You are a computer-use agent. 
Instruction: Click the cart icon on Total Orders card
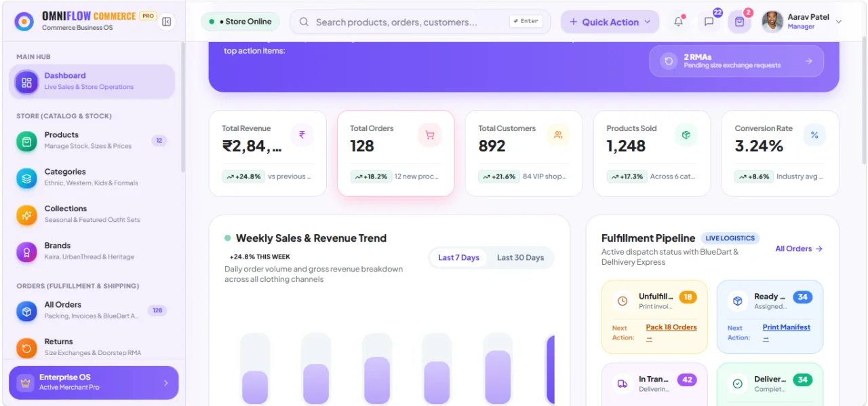430,134
